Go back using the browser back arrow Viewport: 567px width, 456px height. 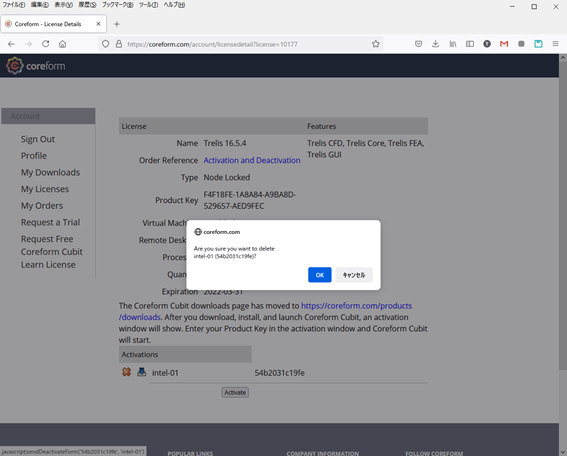point(11,44)
